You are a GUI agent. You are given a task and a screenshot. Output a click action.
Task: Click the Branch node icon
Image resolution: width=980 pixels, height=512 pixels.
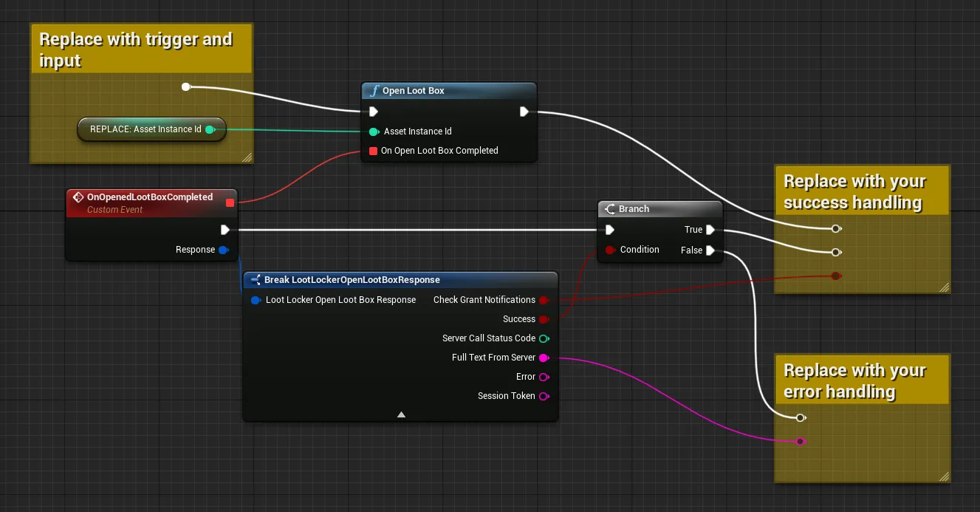coord(610,209)
